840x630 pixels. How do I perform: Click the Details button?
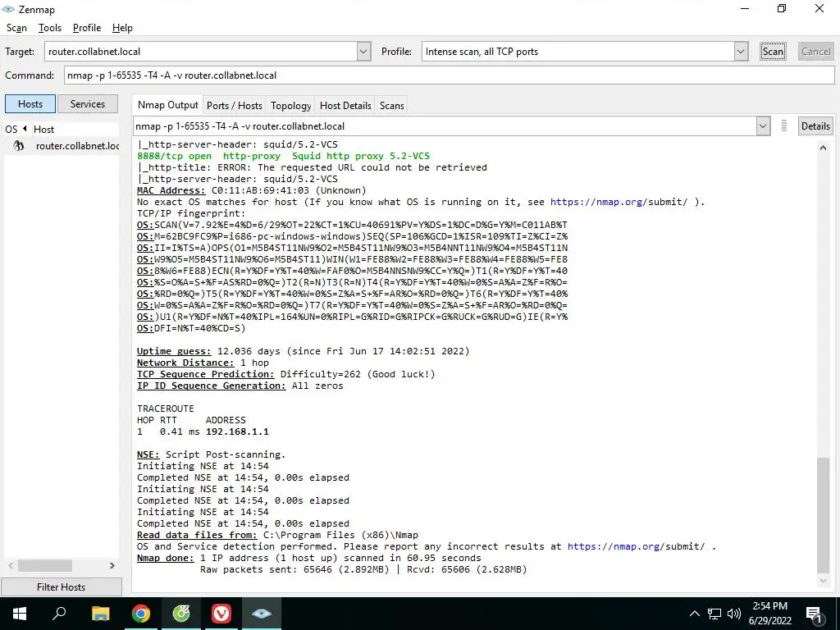click(815, 126)
